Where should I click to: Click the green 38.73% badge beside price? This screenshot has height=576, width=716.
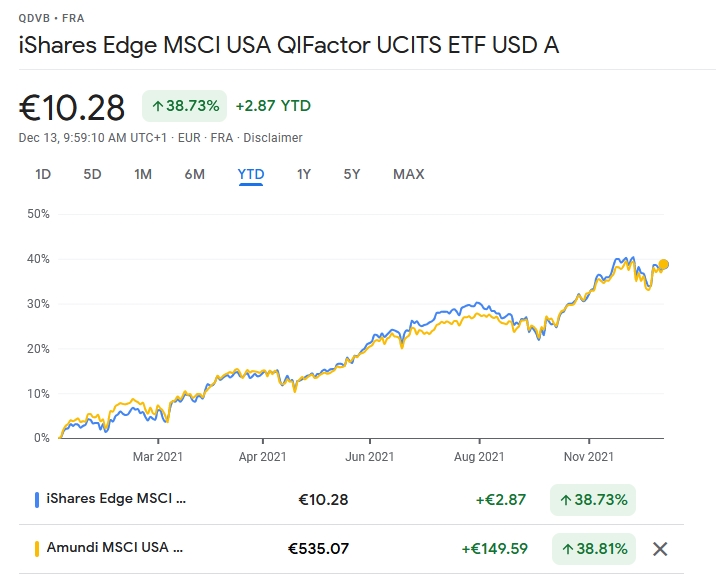point(184,106)
